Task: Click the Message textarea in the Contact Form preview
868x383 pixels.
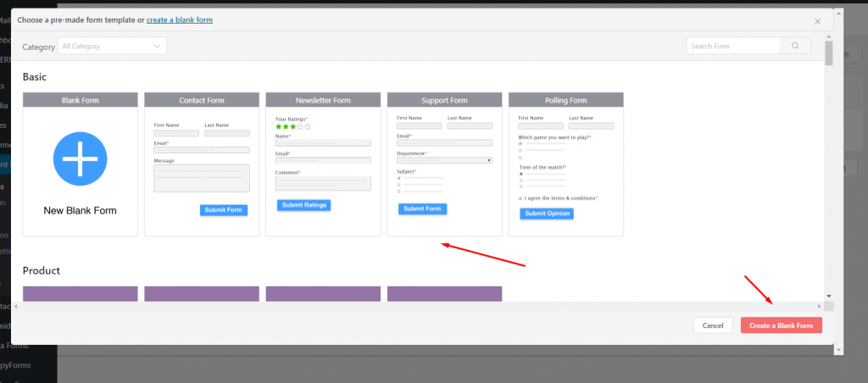Action: point(202,178)
